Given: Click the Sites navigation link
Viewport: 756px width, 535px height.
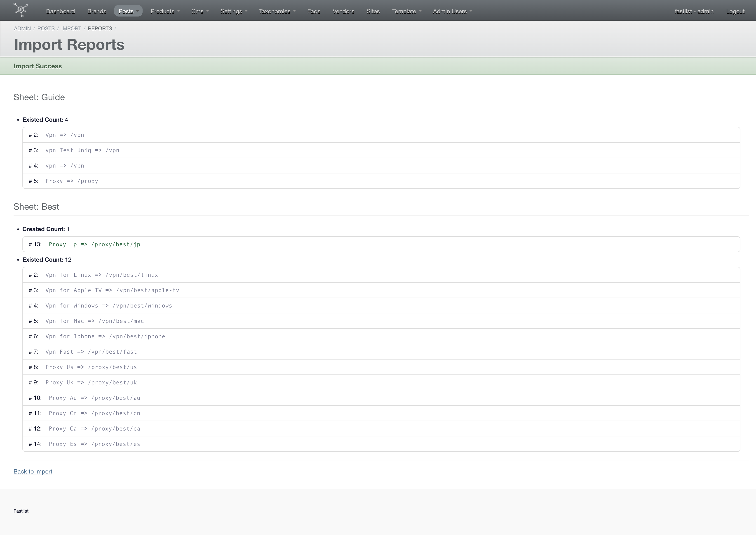Looking at the screenshot, I should coord(373,10).
